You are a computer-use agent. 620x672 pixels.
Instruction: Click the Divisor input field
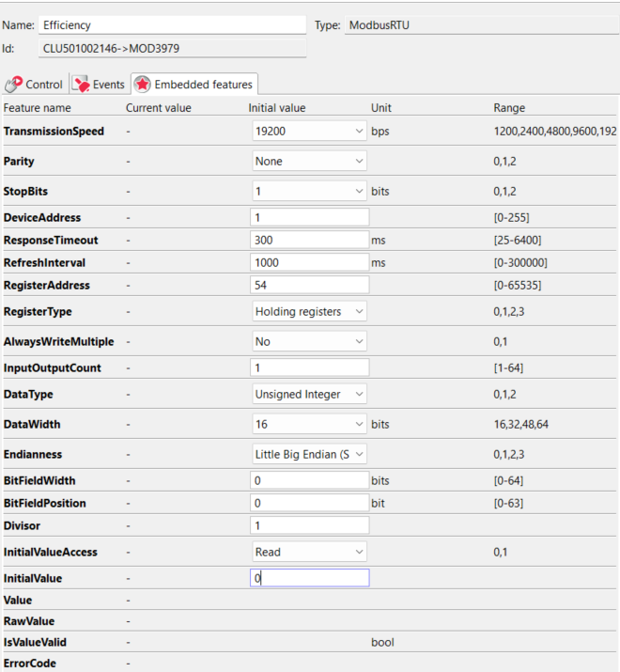(x=309, y=525)
